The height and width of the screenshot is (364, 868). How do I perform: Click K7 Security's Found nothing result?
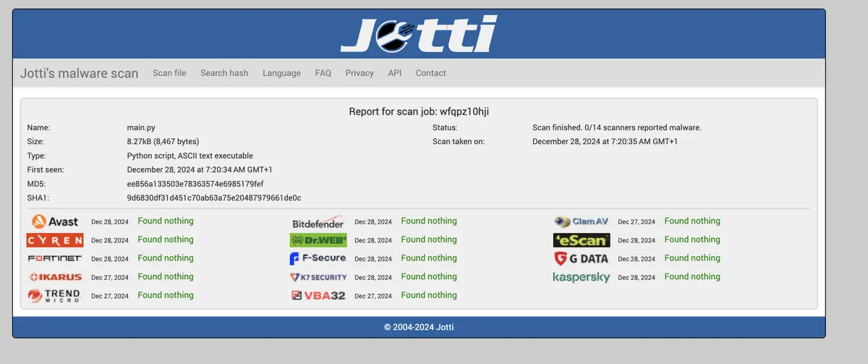click(429, 276)
